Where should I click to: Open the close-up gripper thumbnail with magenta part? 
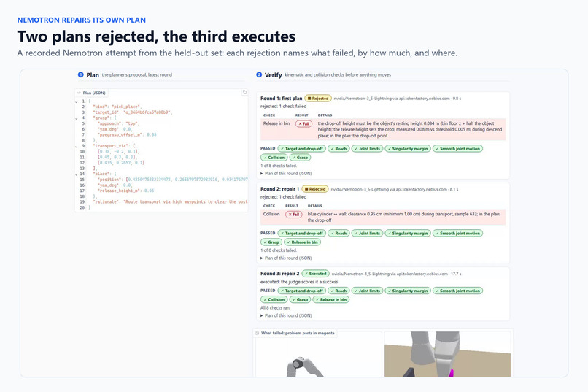(447, 354)
